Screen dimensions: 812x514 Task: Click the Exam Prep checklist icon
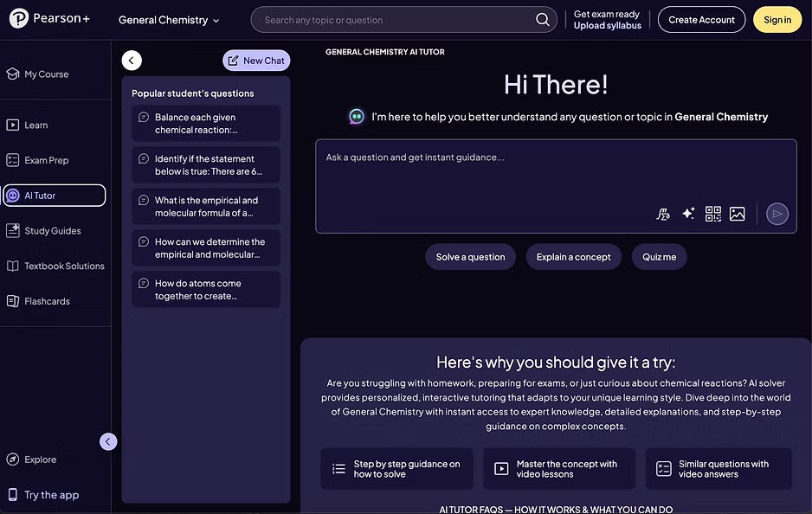point(13,160)
